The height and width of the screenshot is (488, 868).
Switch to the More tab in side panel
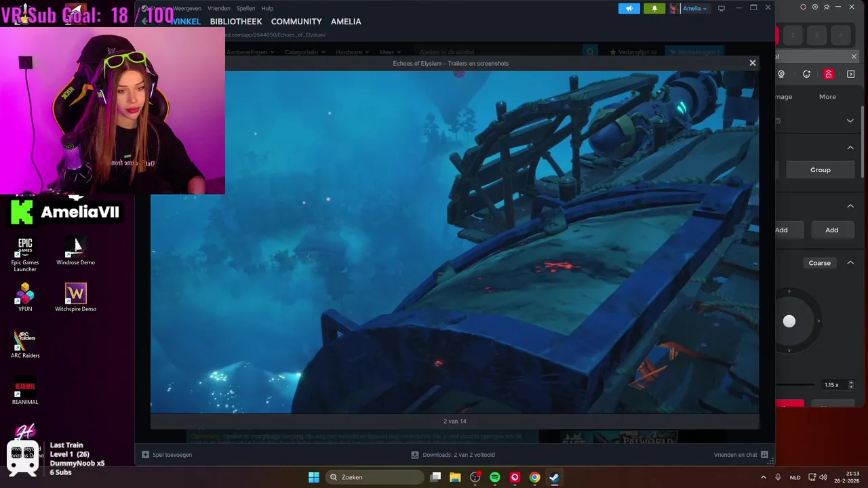pyautogui.click(x=827, y=97)
